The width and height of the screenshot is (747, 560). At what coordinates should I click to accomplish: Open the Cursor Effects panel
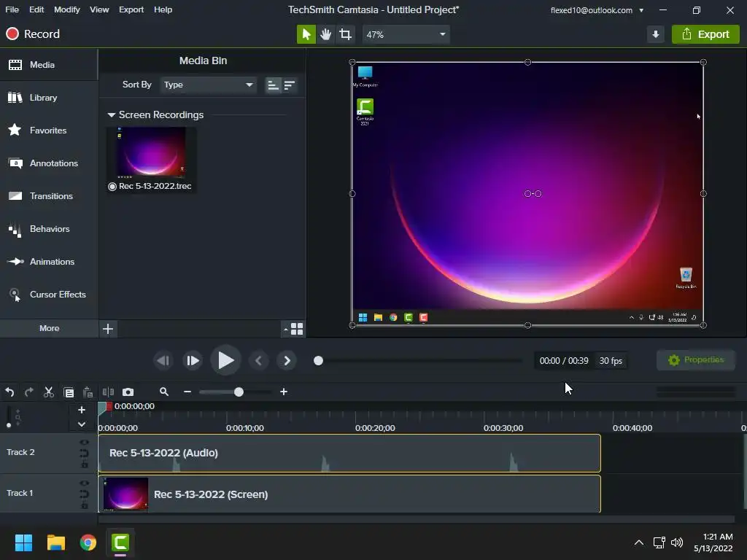(49, 295)
